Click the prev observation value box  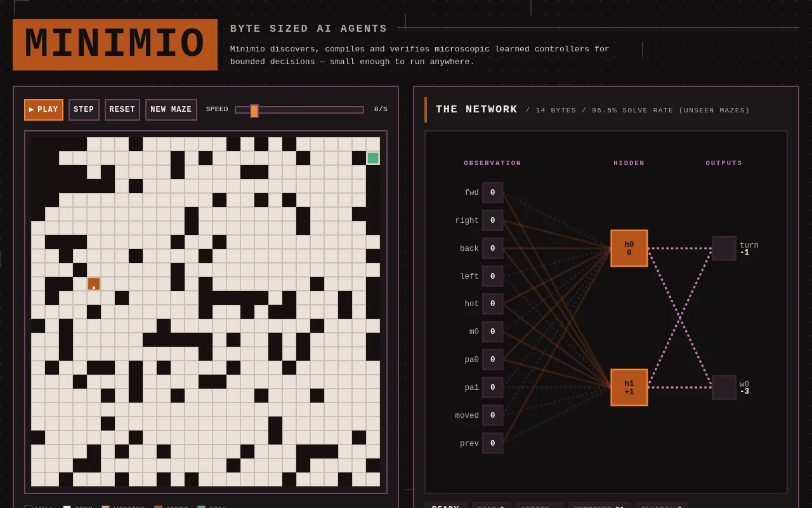tap(493, 443)
